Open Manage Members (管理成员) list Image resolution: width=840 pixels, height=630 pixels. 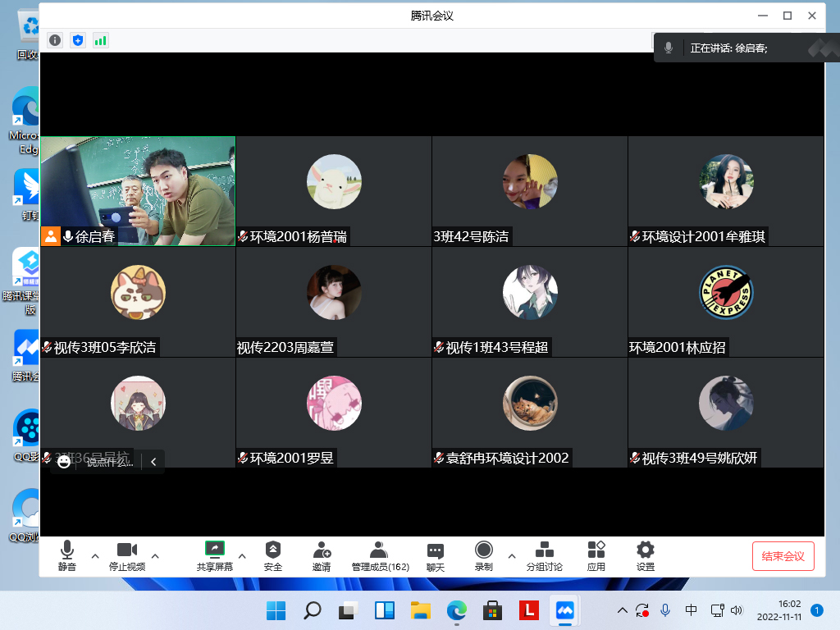point(380,555)
